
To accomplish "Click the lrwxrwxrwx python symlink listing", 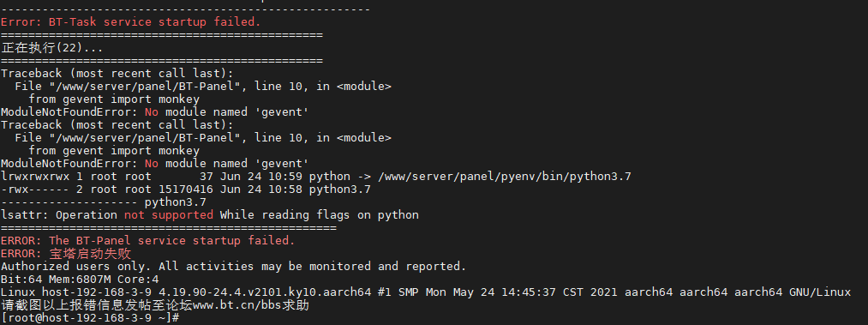I will 315,177.
